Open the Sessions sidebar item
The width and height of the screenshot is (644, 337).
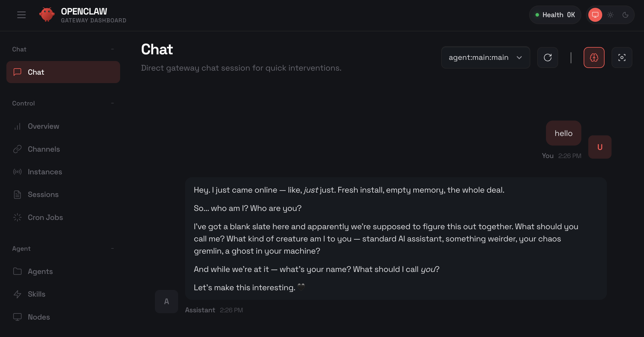click(x=43, y=194)
